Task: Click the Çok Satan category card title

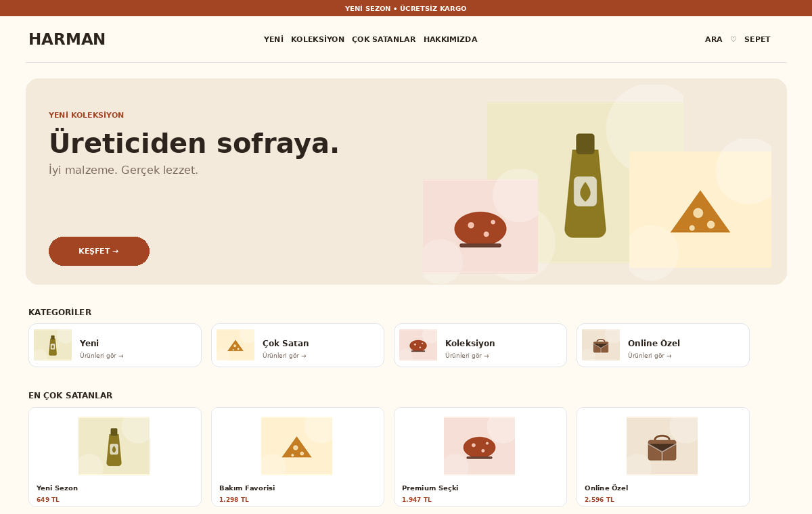Action: (x=286, y=344)
